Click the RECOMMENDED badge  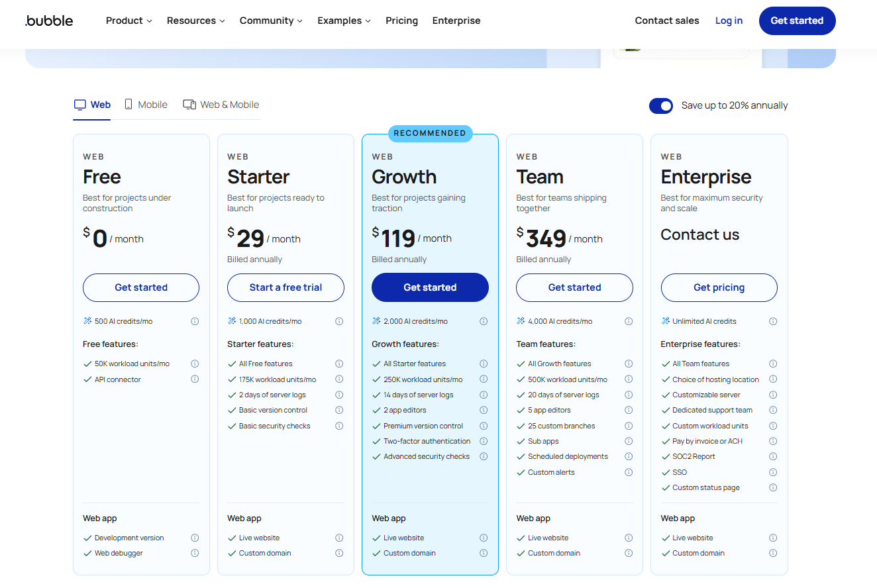[430, 133]
